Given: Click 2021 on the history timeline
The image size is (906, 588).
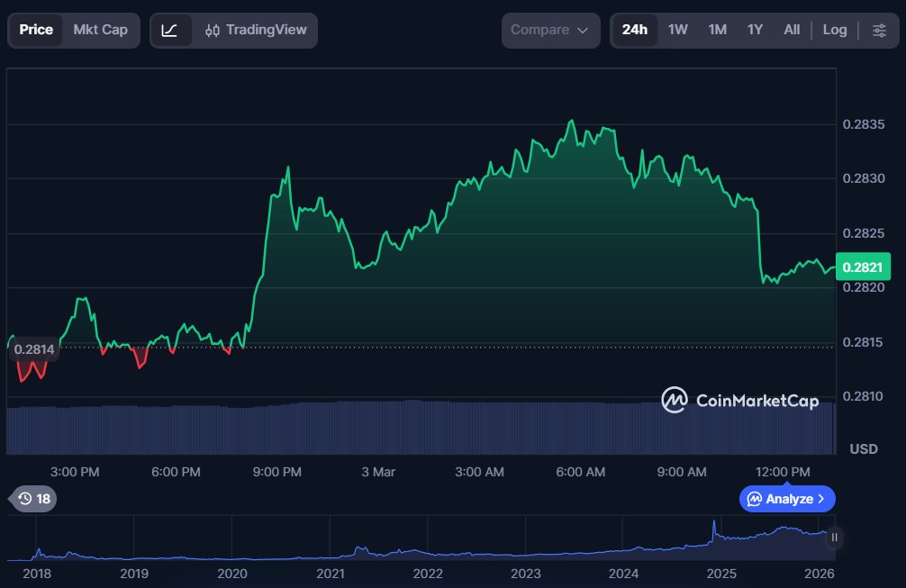Looking at the screenshot, I should (330, 573).
